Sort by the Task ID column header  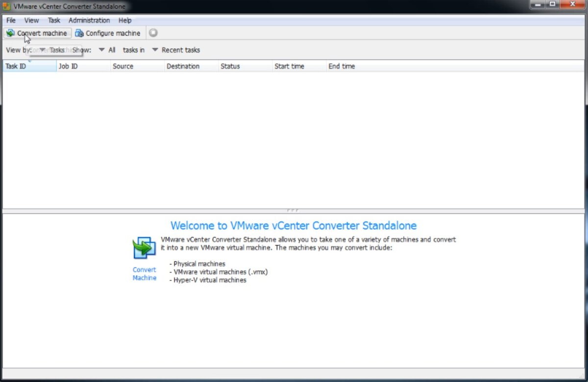29,66
